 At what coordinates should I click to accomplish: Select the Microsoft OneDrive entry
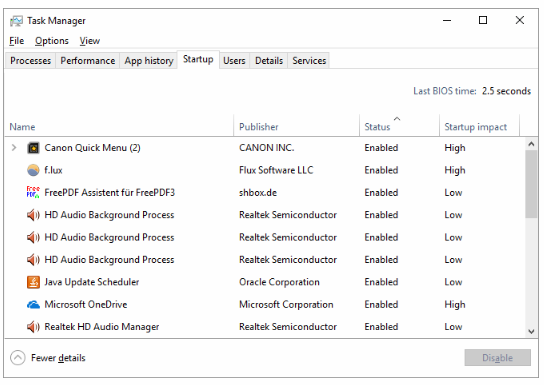pyautogui.click(x=86, y=305)
